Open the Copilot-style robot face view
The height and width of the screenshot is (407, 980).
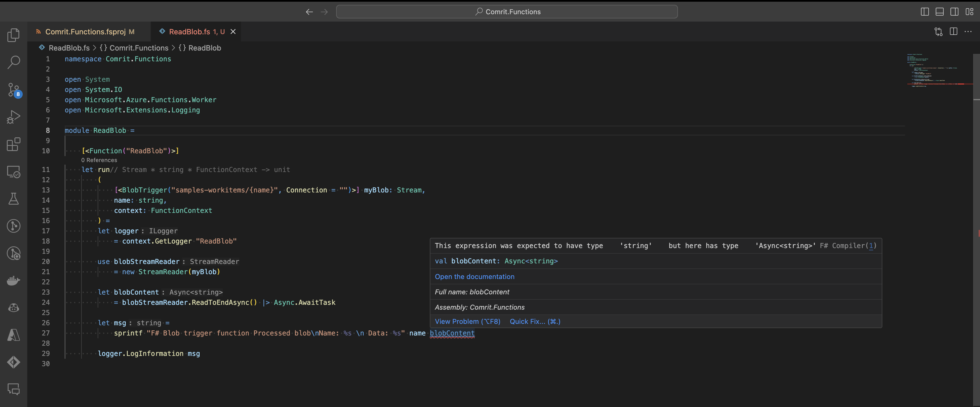pyautogui.click(x=13, y=308)
